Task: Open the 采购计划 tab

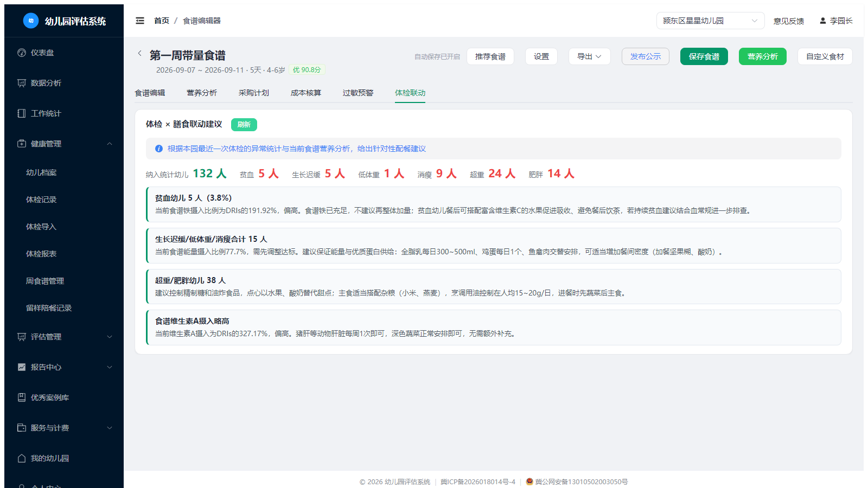Action: 254,93
